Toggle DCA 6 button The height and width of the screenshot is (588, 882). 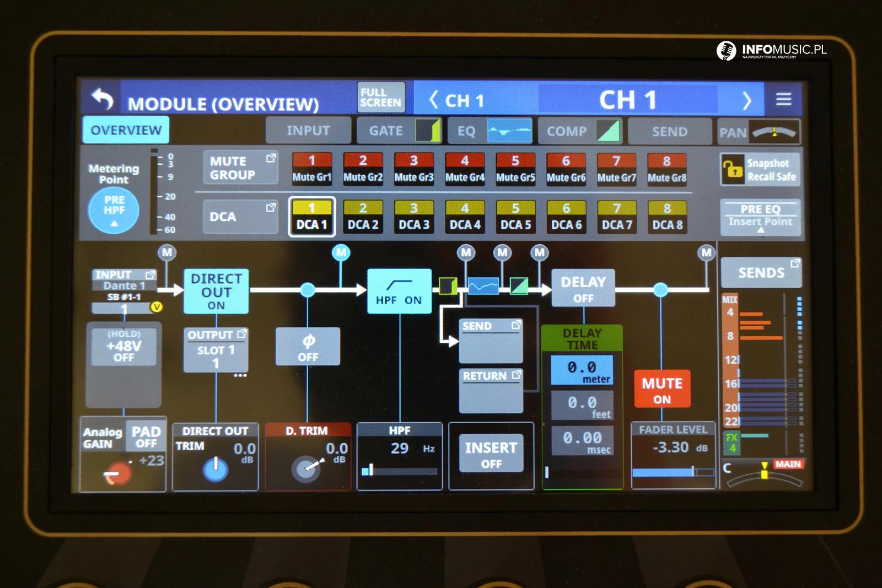[x=566, y=217]
